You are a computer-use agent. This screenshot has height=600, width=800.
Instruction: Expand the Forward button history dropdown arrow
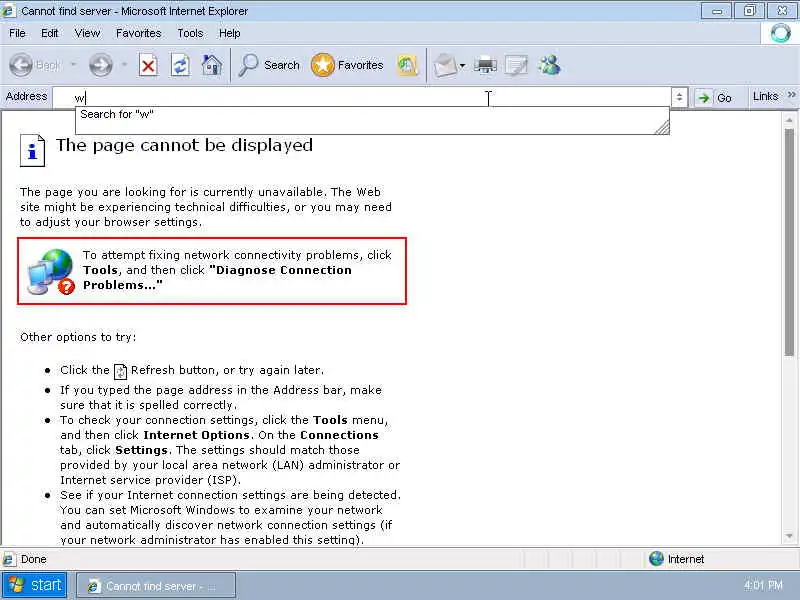pyautogui.click(x=124, y=65)
